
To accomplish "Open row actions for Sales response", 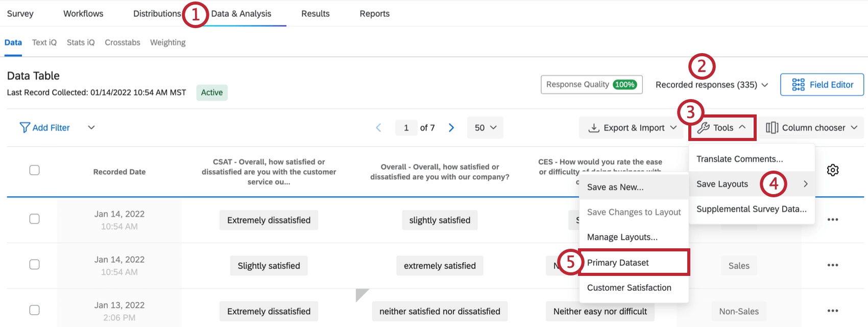I will pyautogui.click(x=833, y=265).
